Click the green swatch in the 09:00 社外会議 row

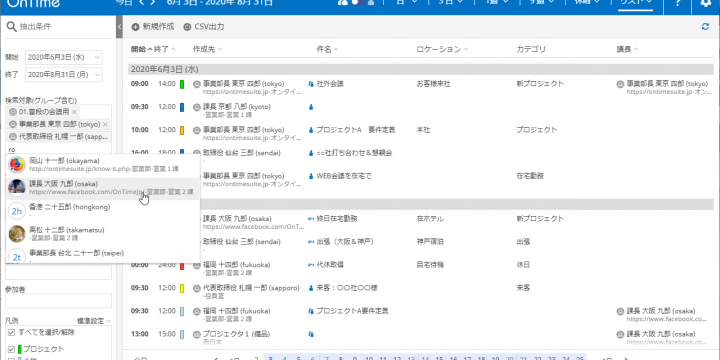coord(182,84)
